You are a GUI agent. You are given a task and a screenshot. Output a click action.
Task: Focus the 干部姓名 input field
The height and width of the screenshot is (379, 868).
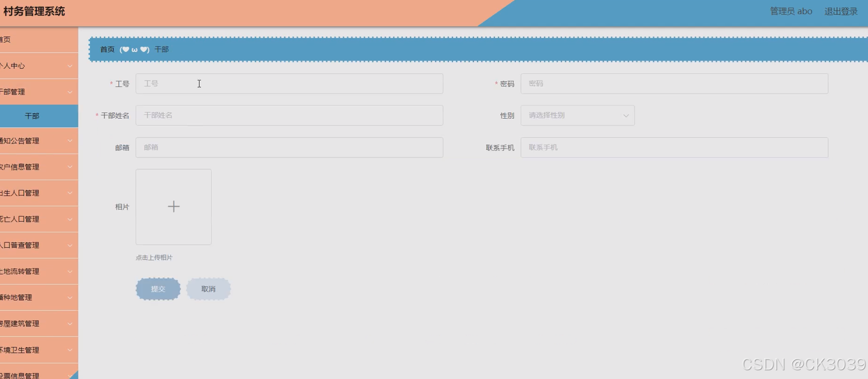coord(289,115)
